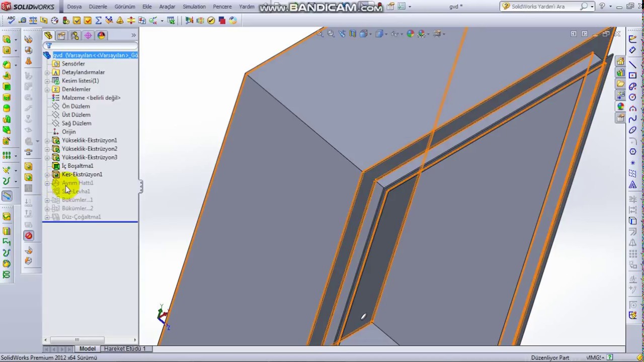Image resolution: width=644 pixels, height=362 pixels.
Task: Open the Ekle menu
Action: pos(147,7)
